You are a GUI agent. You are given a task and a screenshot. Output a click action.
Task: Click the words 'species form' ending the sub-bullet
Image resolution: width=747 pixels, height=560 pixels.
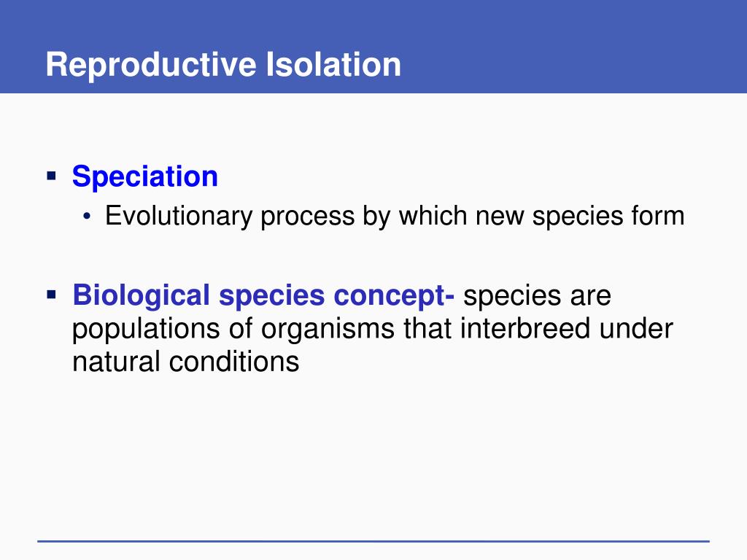[608, 216]
